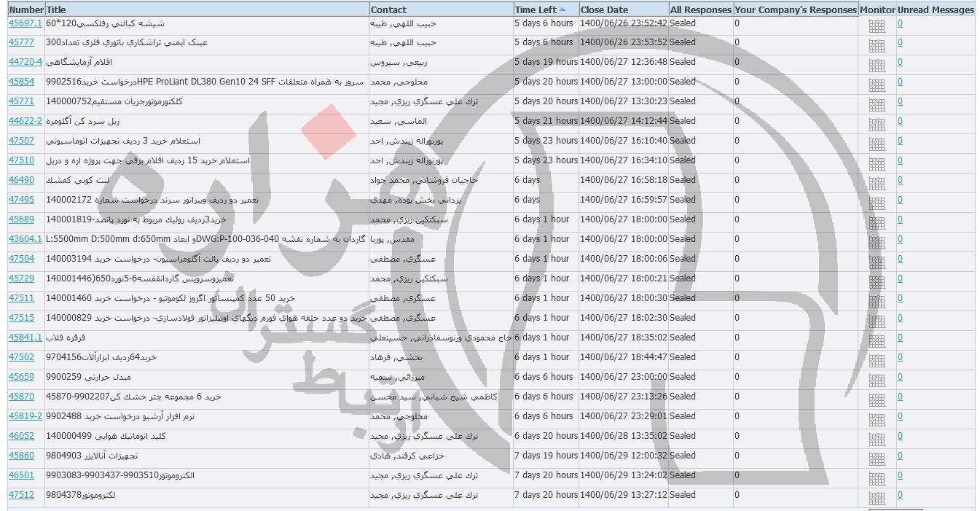
Task: Click Monitor icon for row 47511
Action: tap(877, 301)
